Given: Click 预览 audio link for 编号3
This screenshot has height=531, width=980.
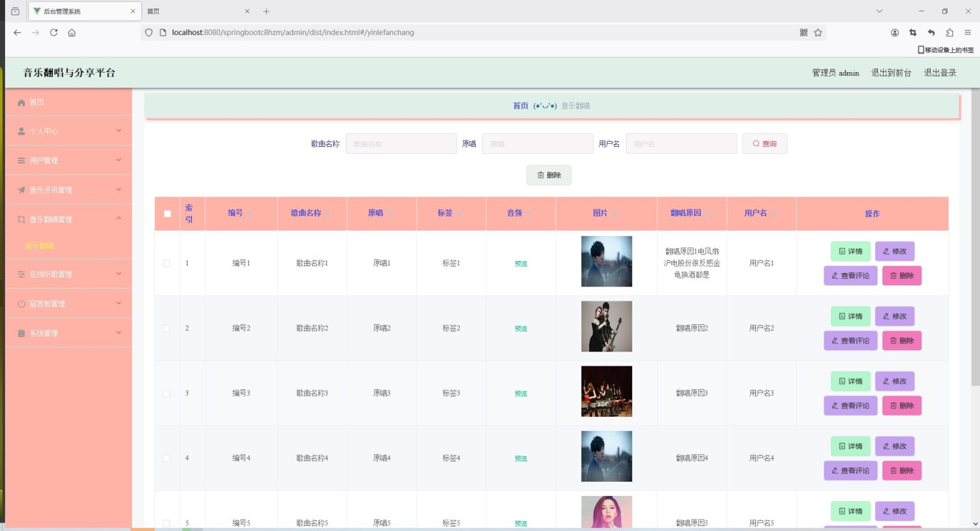Looking at the screenshot, I should pos(521,394).
